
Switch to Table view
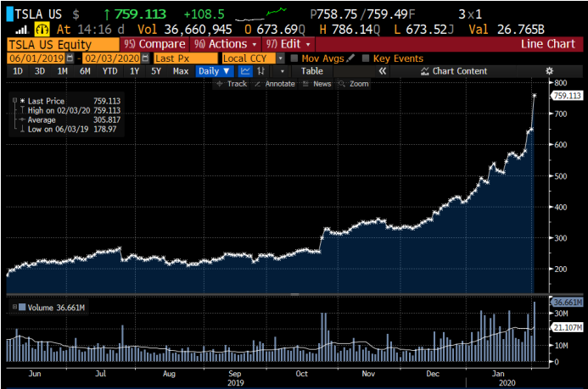coord(311,71)
